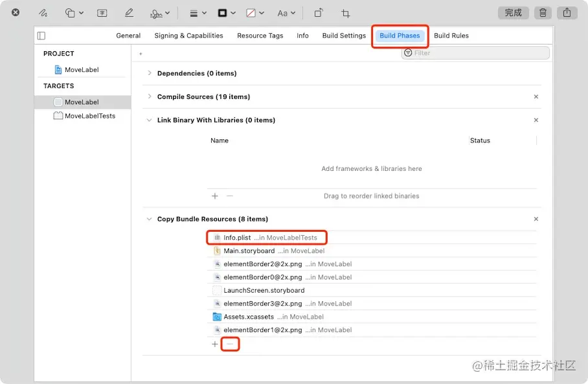Open the Build Settings tab
The height and width of the screenshot is (384, 588).
pyautogui.click(x=344, y=36)
